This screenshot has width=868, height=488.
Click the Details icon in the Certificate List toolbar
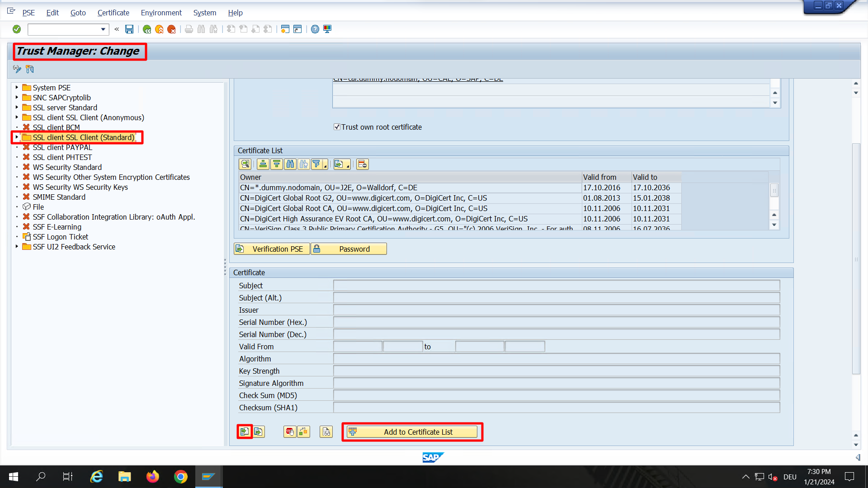click(245, 164)
